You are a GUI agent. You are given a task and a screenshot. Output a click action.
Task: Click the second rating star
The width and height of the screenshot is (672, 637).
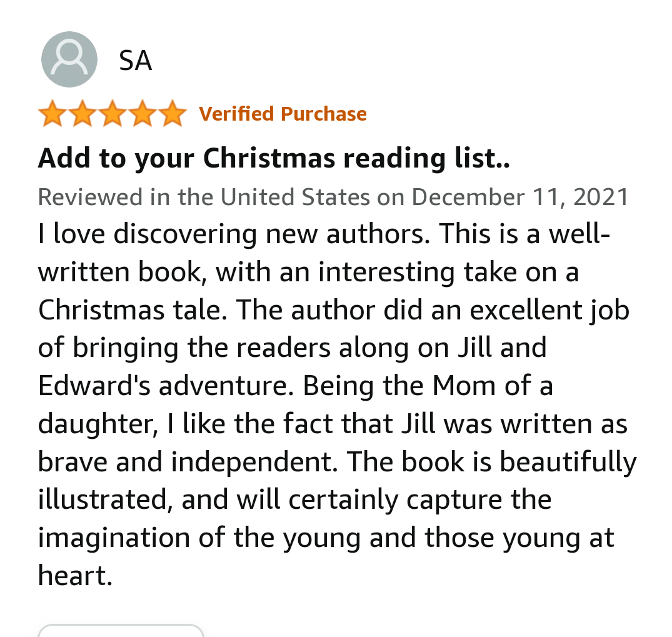tap(82, 114)
